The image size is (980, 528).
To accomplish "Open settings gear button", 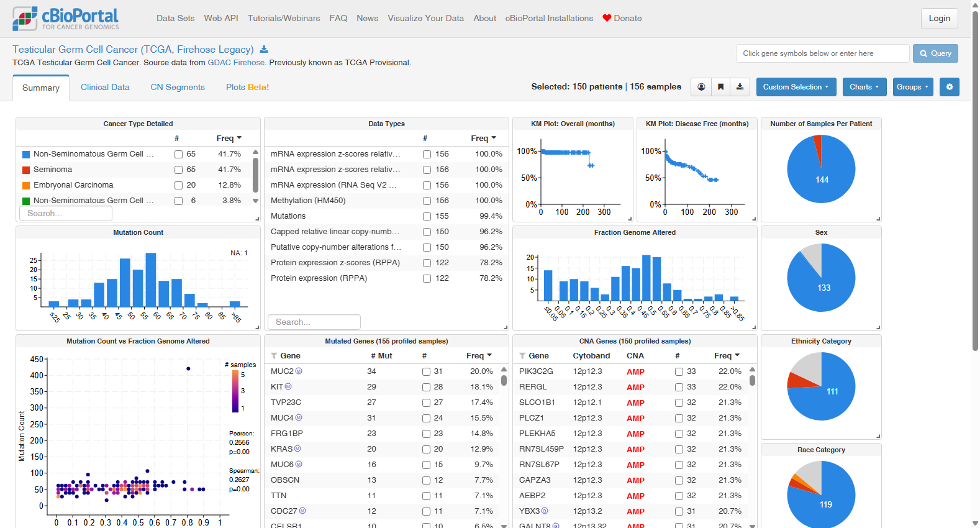I will [950, 87].
